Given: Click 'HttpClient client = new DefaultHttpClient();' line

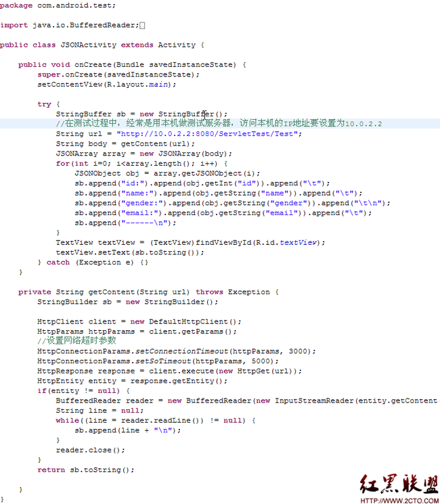Looking at the screenshot, I should [x=139, y=322].
